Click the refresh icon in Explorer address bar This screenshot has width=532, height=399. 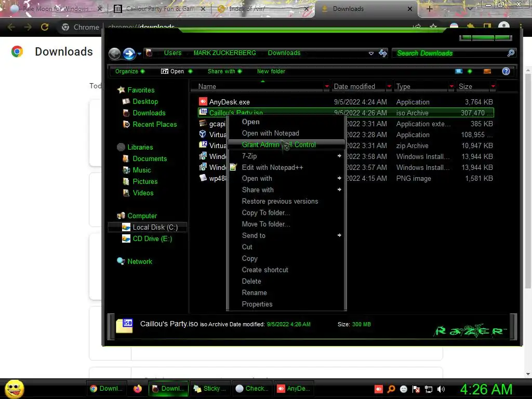[383, 53]
